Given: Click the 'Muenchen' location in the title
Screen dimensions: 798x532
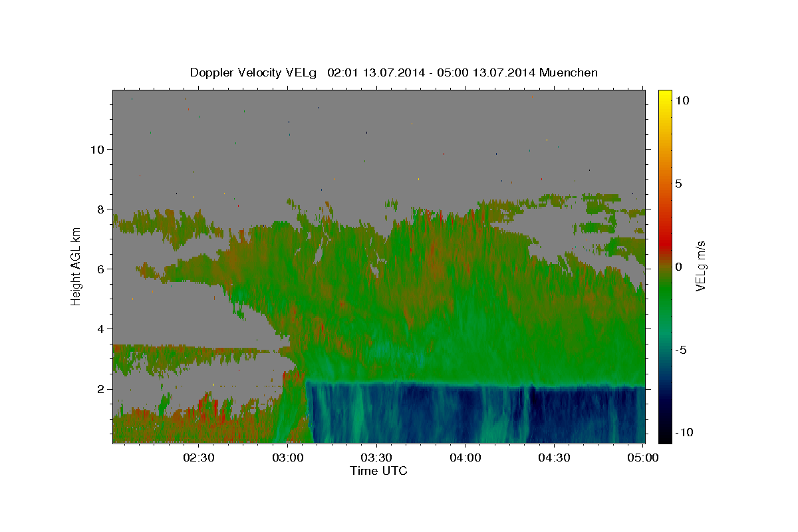Looking at the screenshot, I should pyautogui.click(x=569, y=72).
